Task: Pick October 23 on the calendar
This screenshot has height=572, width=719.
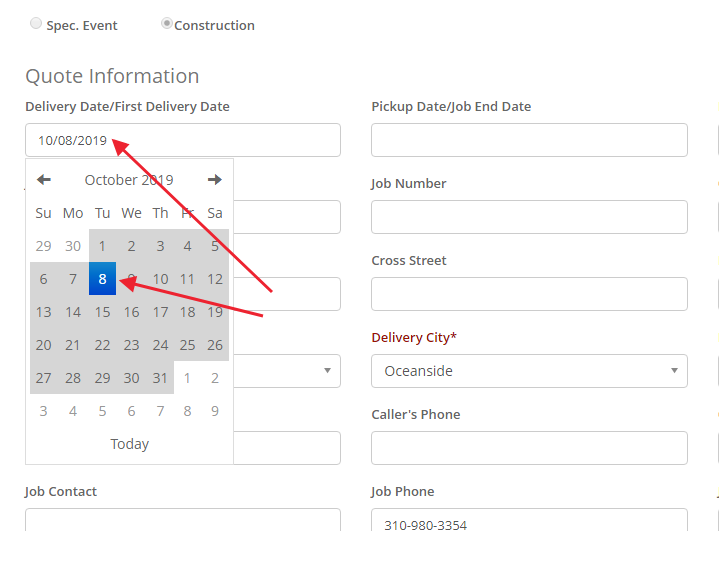Action: click(131, 345)
